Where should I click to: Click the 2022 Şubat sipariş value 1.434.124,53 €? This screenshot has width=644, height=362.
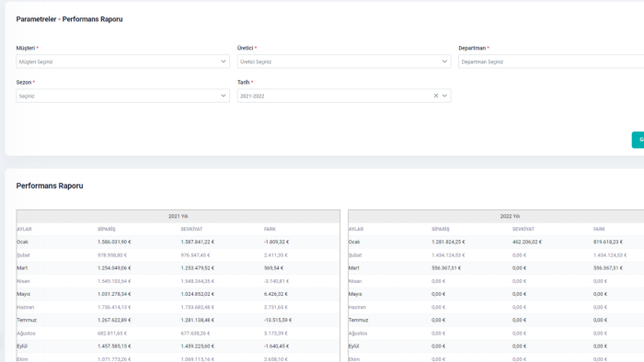(448, 255)
